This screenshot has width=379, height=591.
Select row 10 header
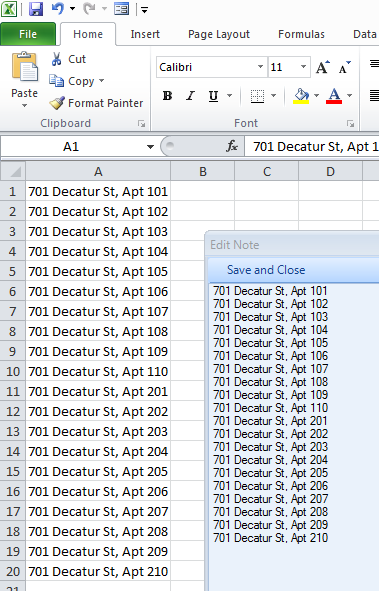(13, 372)
